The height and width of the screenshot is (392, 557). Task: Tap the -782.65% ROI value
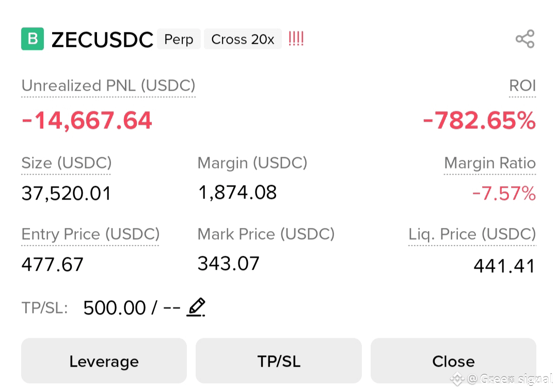479,120
